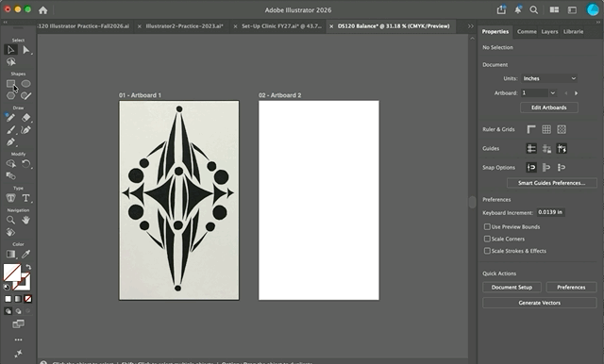Image resolution: width=604 pixels, height=364 pixels.
Task: Toggle rulers in Ruler & Grids
Action: pos(531,129)
